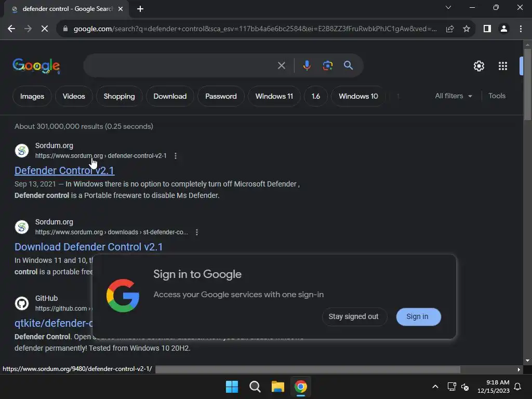Viewport: 532px width, 399px height.
Task: Expand the All filters dropdown
Action: pos(453,96)
